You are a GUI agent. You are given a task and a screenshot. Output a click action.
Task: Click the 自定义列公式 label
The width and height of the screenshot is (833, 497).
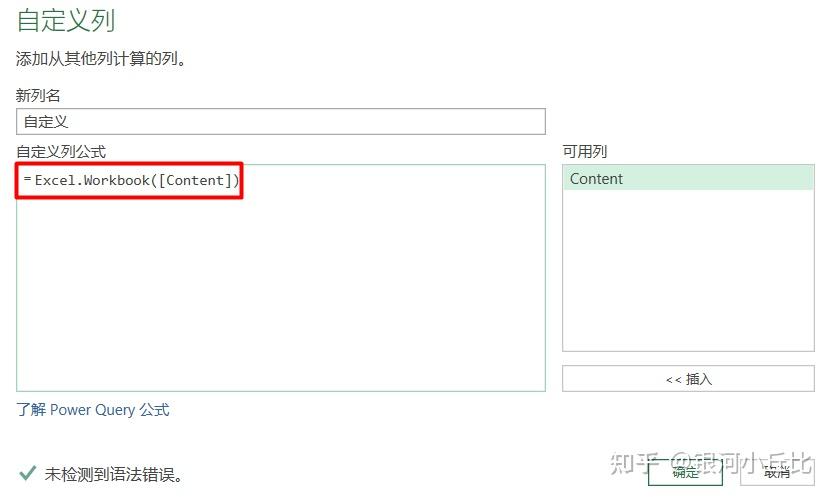pos(61,152)
